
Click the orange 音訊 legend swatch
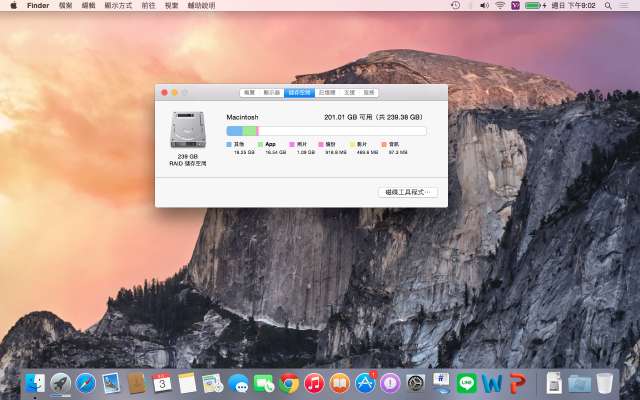pyautogui.click(x=384, y=144)
